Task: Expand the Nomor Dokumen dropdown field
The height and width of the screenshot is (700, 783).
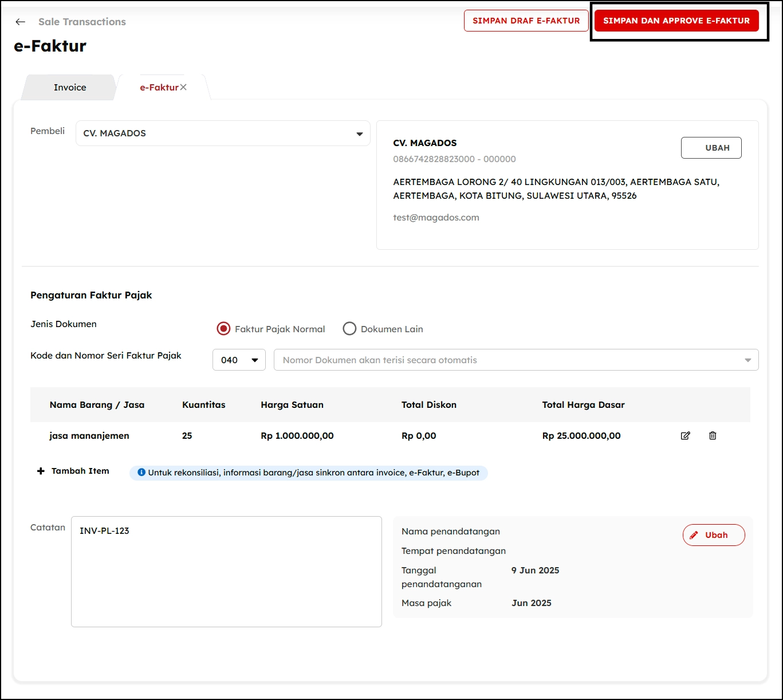Action: 516,360
